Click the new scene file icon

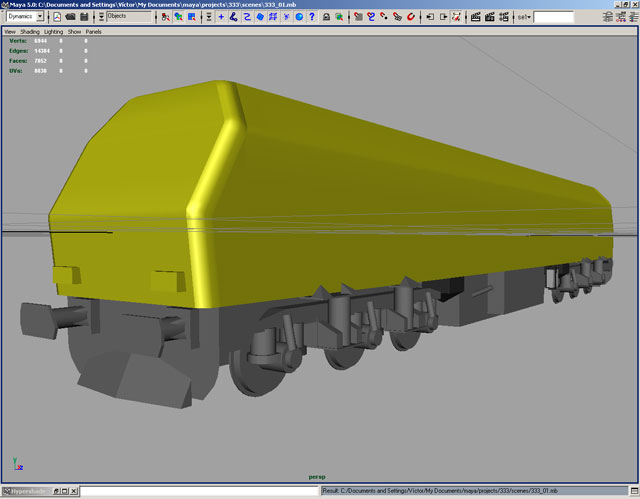pyautogui.click(x=56, y=17)
